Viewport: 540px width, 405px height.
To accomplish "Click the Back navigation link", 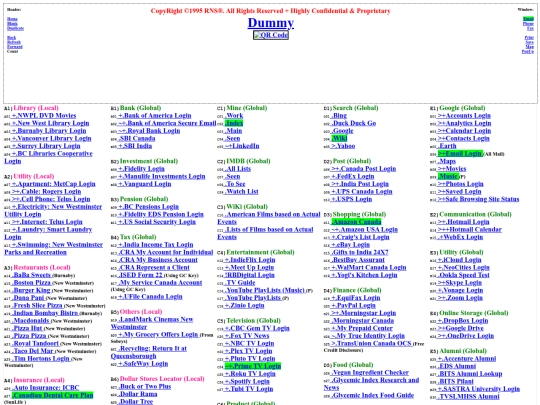I will tap(11, 38).
